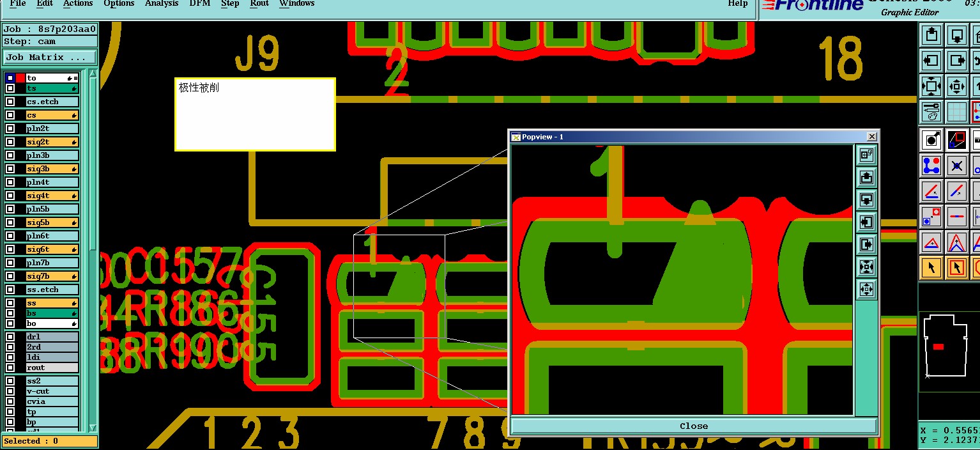Toggle display checkbox for layer sig2t

[10, 142]
